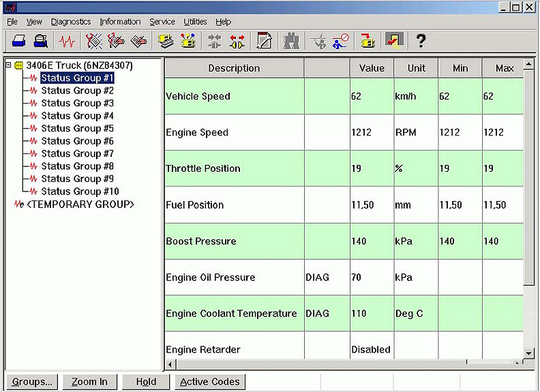Click the Max column header
Screen dimensions: 540x392
click(x=503, y=68)
